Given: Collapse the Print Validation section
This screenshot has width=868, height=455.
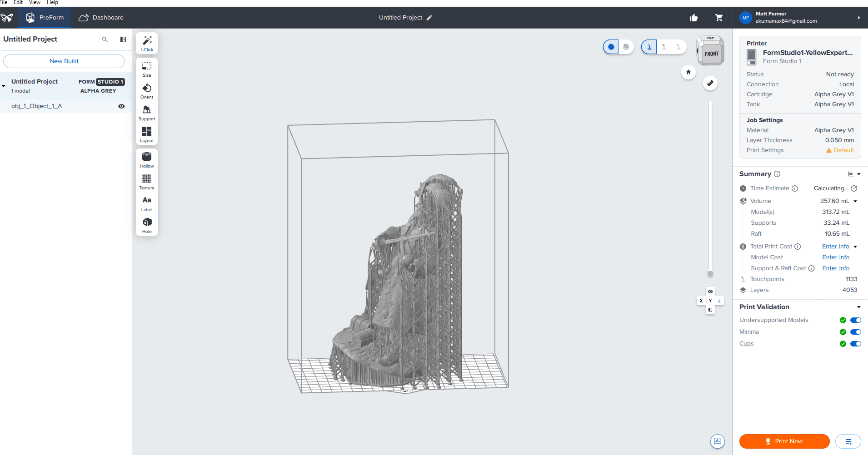Looking at the screenshot, I should pyautogui.click(x=859, y=307).
